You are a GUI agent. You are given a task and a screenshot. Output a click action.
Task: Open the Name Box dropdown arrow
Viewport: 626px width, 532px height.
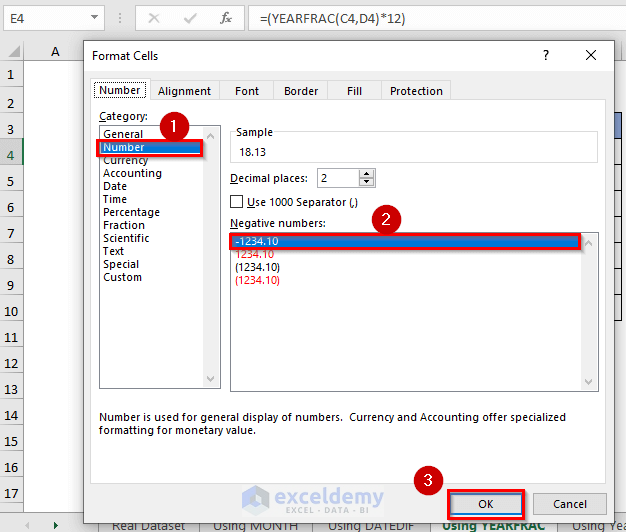pos(94,18)
